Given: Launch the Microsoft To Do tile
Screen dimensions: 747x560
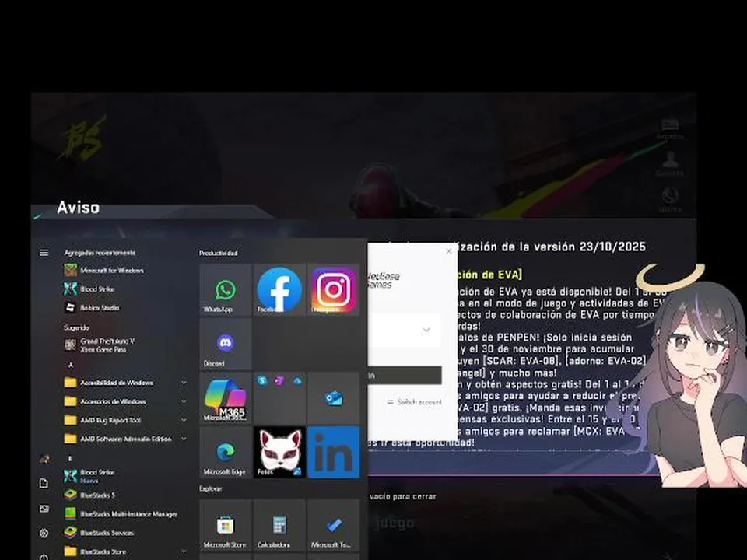Looking at the screenshot, I should [x=334, y=525].
